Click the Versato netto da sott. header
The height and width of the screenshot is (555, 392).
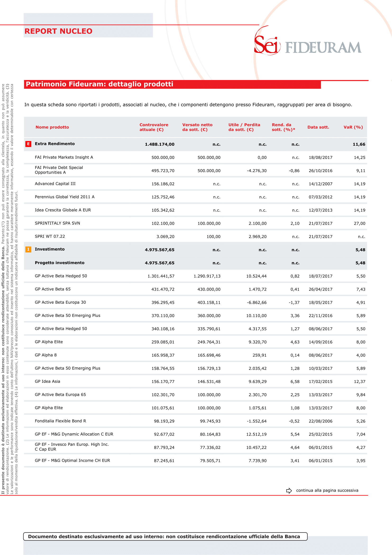coord(197,127)
